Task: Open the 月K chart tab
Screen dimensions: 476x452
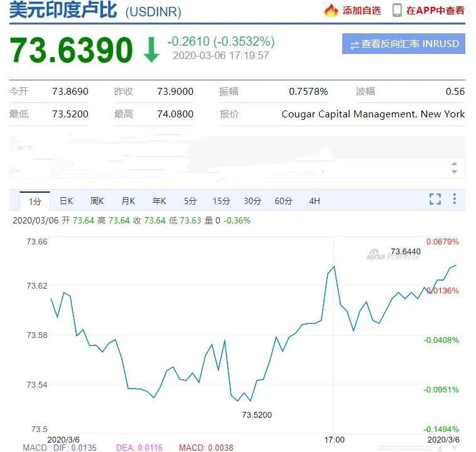Action: point(128,201)
